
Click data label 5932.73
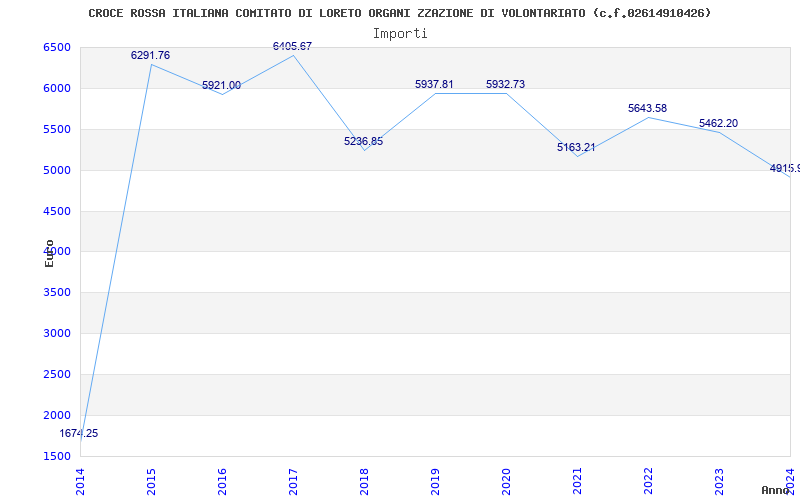coord(505,85)
